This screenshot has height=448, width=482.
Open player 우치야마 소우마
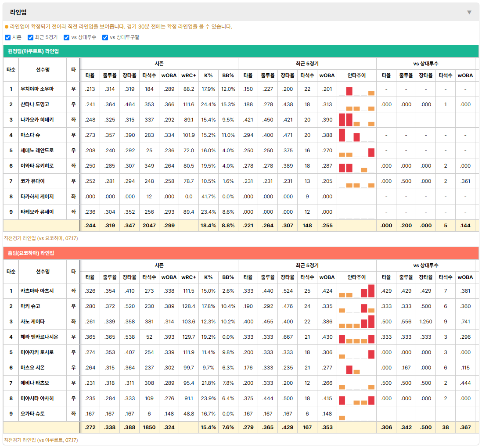click(37, 89)
